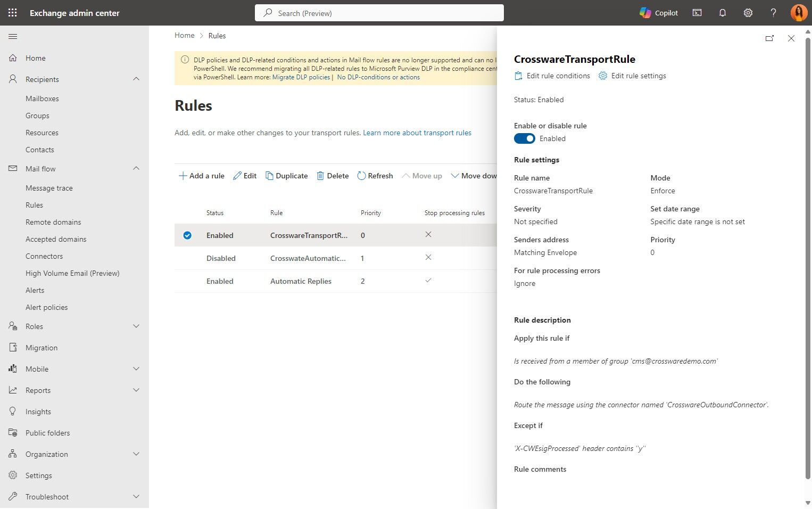
Task: Open the Migrate DLP policies link
Action: [x=301, y=77]
